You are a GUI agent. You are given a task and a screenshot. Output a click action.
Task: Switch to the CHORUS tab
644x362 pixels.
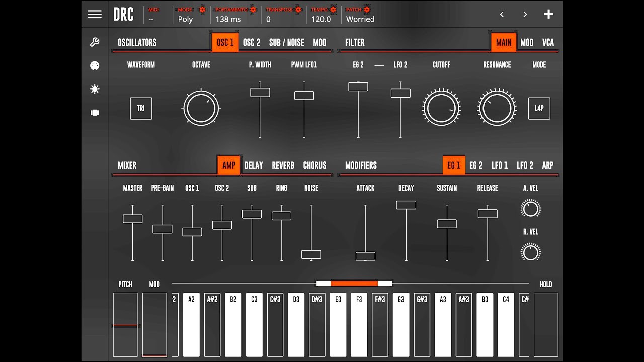click(x=314, y=165)
